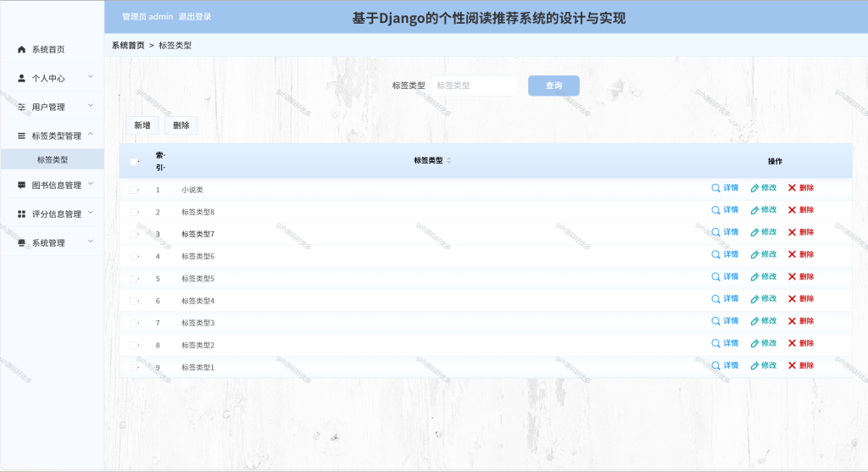Image resolution: width=868 pixels, height=472 pixels.
Task: Collapse the 标签类型管理 menu chevron
Action: 91,135
